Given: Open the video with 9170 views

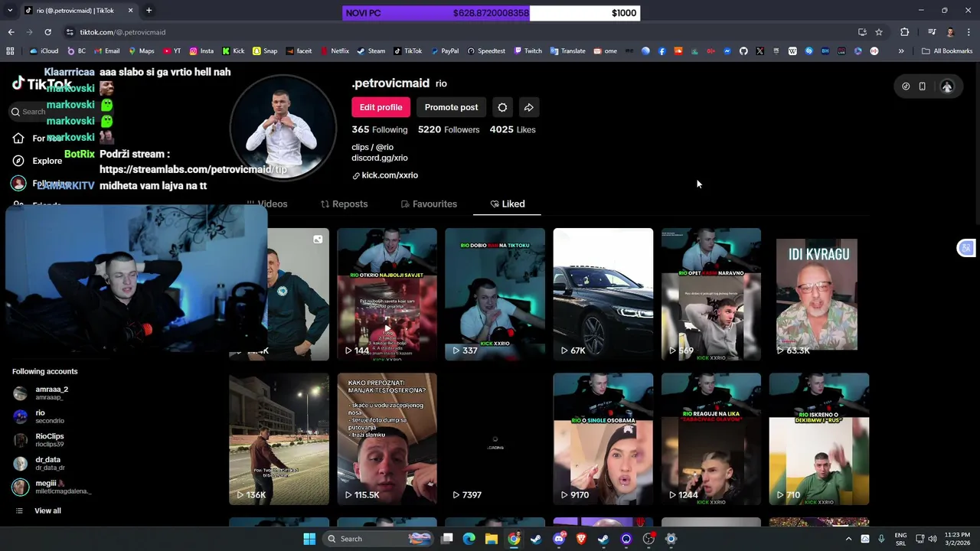Looking at the screenshot, I should click(603, 439).
